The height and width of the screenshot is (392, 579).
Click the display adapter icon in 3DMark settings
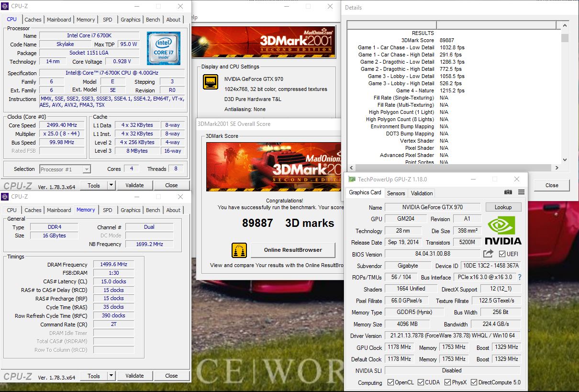211,82
